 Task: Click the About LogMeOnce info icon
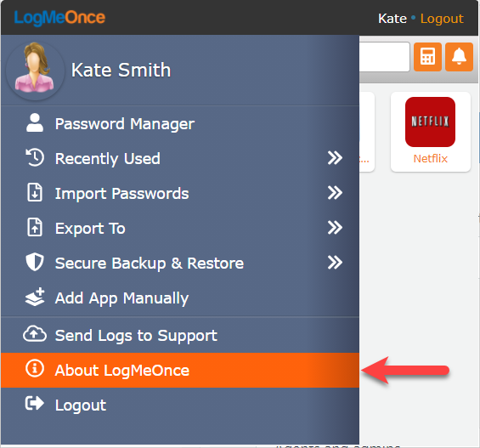click(x=35, y=368)
